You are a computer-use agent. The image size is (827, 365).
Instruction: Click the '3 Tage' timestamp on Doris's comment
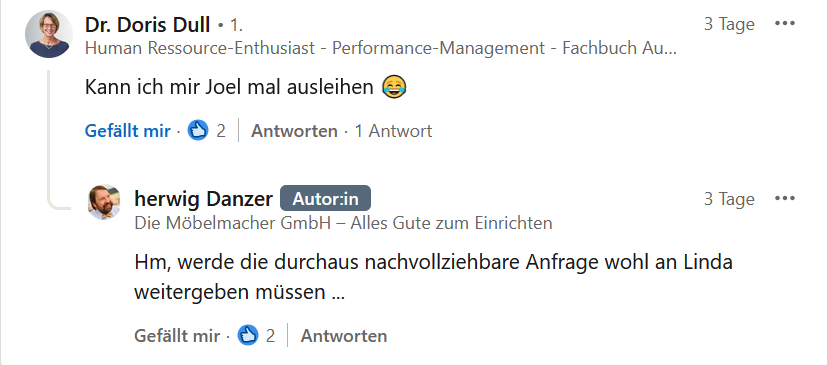(729, 24)
